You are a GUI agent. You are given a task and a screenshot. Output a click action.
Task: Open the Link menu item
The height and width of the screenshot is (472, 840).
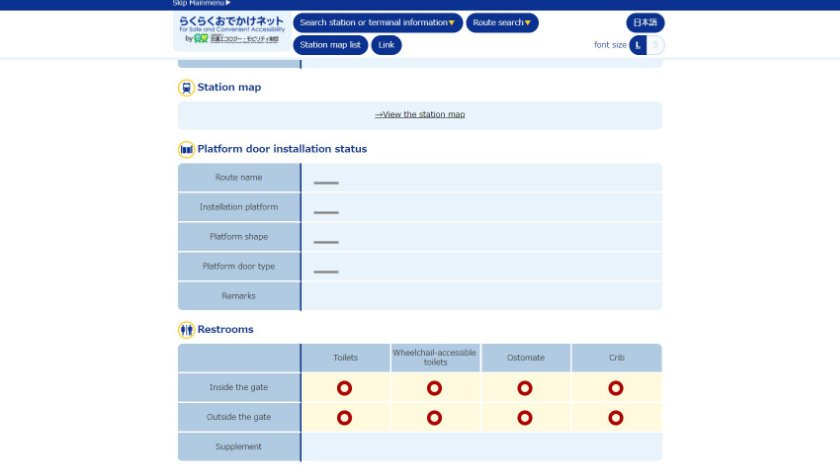point(386,45)
